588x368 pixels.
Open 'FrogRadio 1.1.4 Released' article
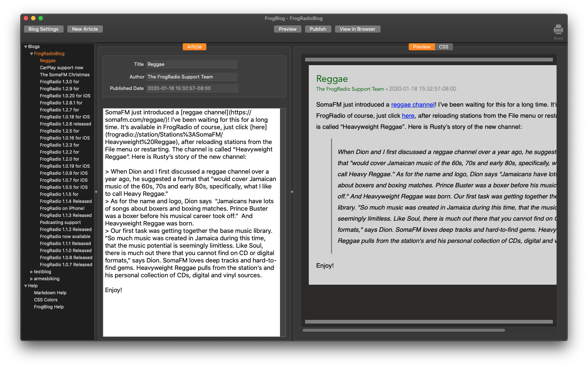[x=66, y=201]
